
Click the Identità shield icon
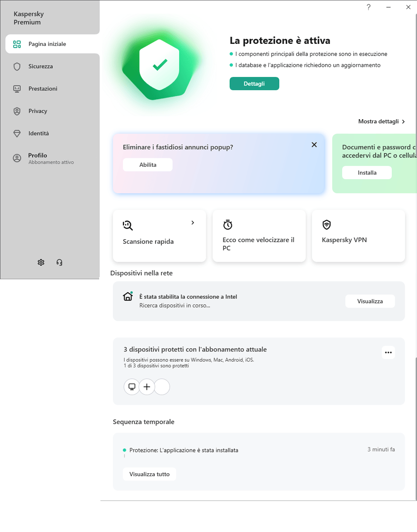click(17, 133)
